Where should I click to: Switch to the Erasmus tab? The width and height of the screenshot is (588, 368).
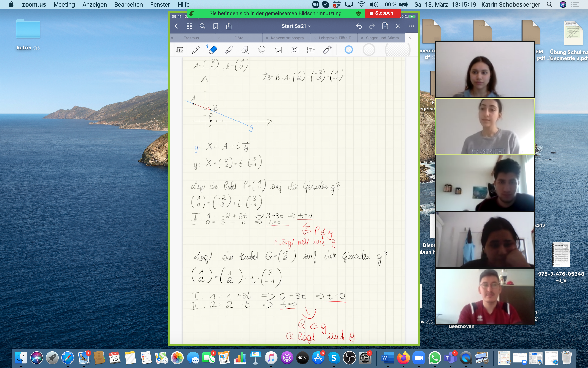[x=191, y=38]
